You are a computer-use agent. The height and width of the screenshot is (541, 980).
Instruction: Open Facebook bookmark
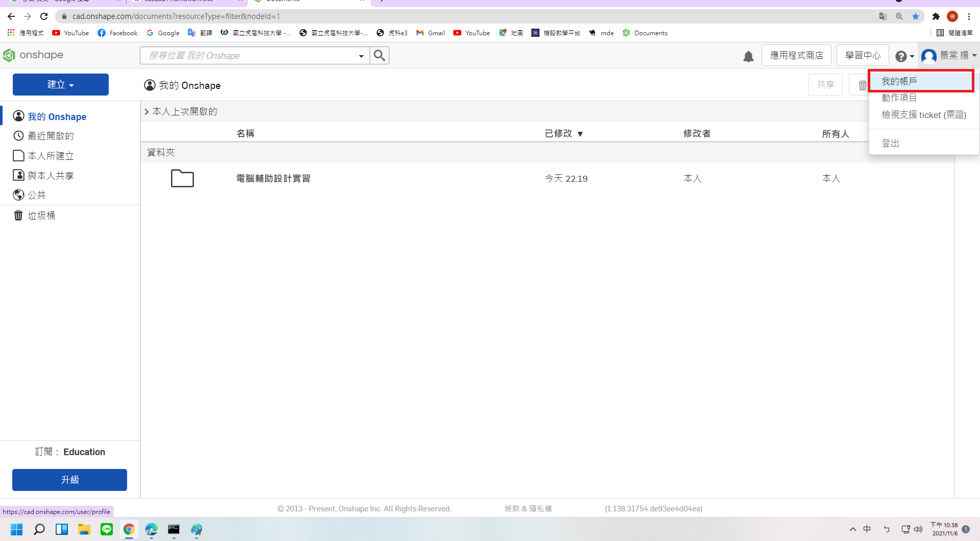click(x=117, y=33)
